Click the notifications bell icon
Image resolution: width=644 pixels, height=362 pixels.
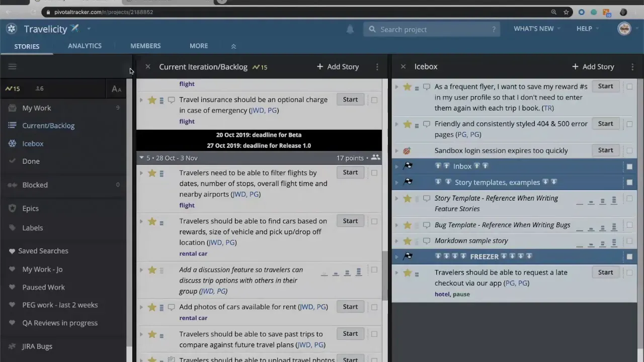coord(350,30)
